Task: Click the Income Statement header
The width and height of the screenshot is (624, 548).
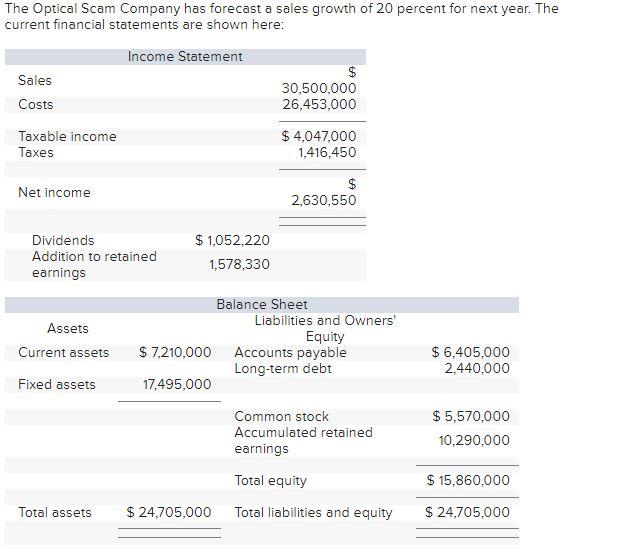Action: pos(185,57)
